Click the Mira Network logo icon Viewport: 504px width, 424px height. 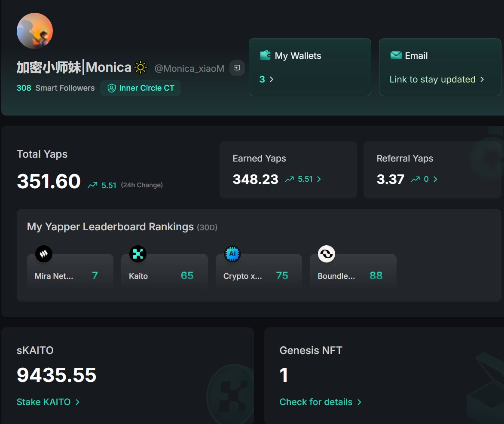click(x=44, y=254)
